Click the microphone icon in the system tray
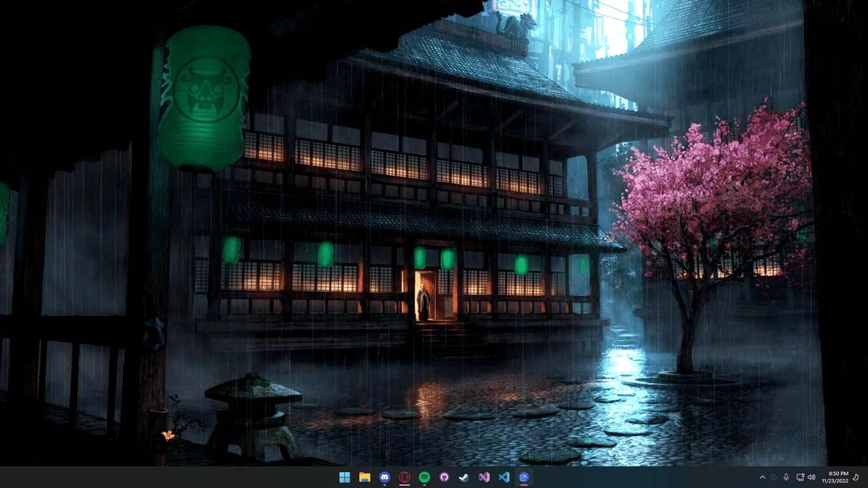The width and height of the screenshot is (868, 488). pyautogui.click(x=786, y=477)
